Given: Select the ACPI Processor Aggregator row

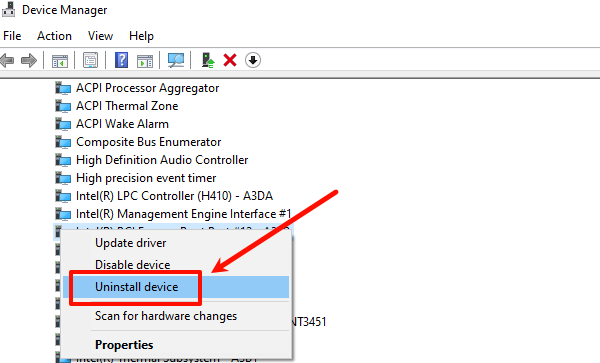Looking at the screenshot, I should coord(147,88).
